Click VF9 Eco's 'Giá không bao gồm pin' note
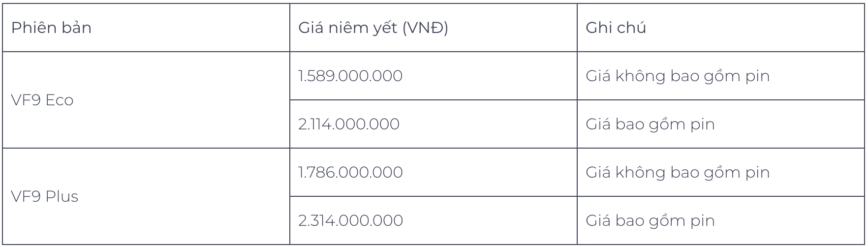This screenshot has height=247, width=868. [x=677, y=76]
